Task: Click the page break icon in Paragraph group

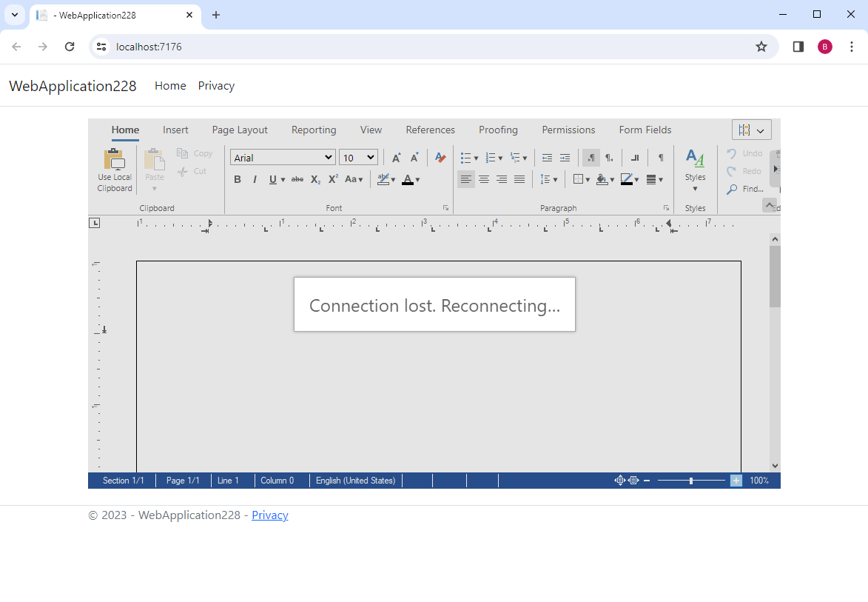Action: click(635, 158)
